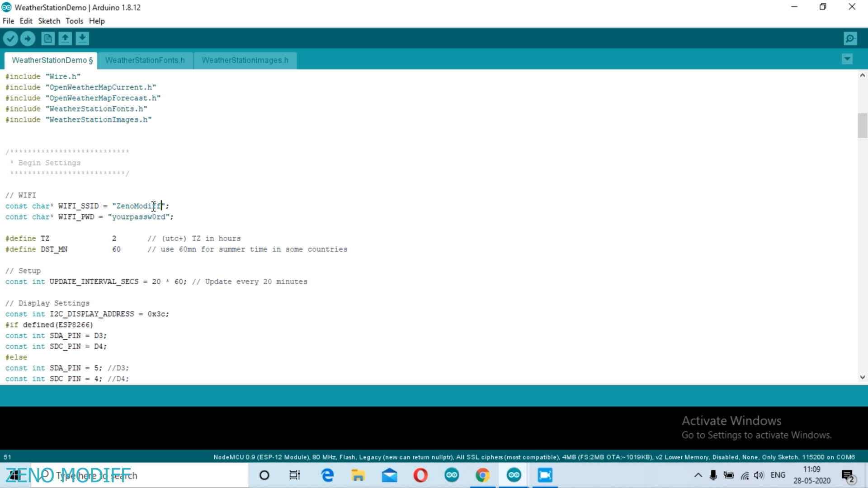The image size is (868, 488).
Task: Click the scroll up arrow of editor
Action: pyautogui.click(x=862, y=75)
